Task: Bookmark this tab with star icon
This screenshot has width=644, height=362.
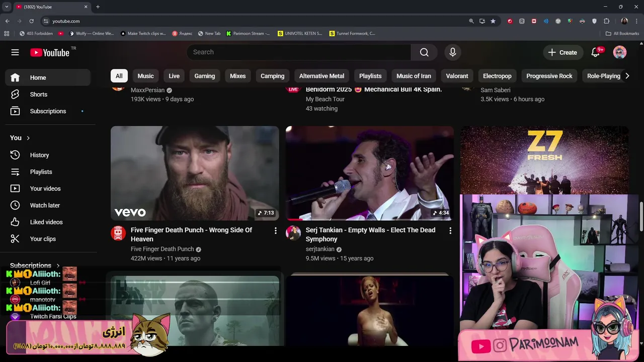Action: pyautogui.click(x=493, y=21)
